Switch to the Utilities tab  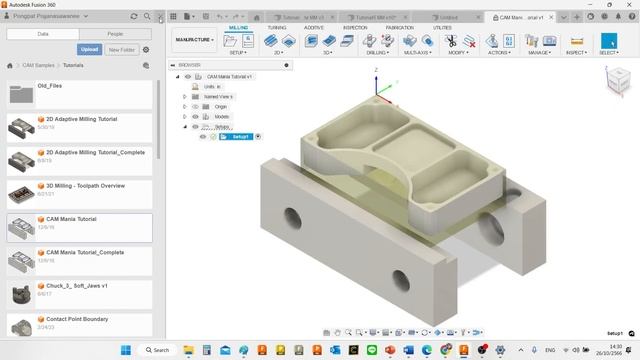point(442,28)
